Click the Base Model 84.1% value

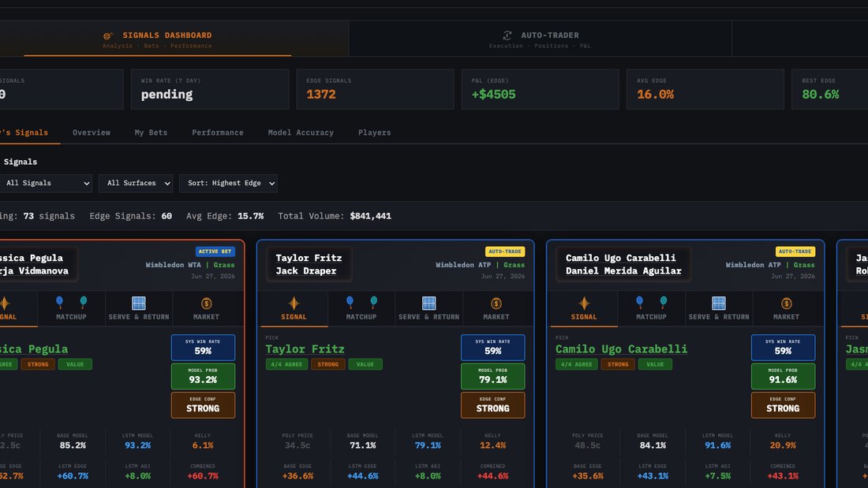click(653, 445)
